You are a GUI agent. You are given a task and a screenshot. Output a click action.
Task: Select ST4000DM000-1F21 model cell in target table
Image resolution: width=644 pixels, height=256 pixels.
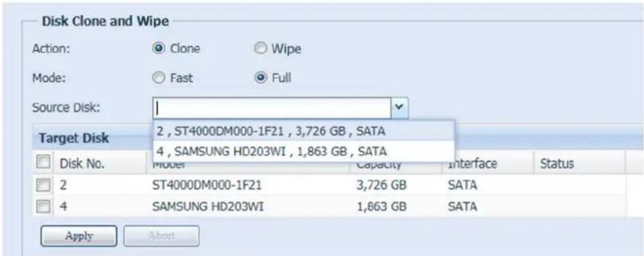click(205, 186)
